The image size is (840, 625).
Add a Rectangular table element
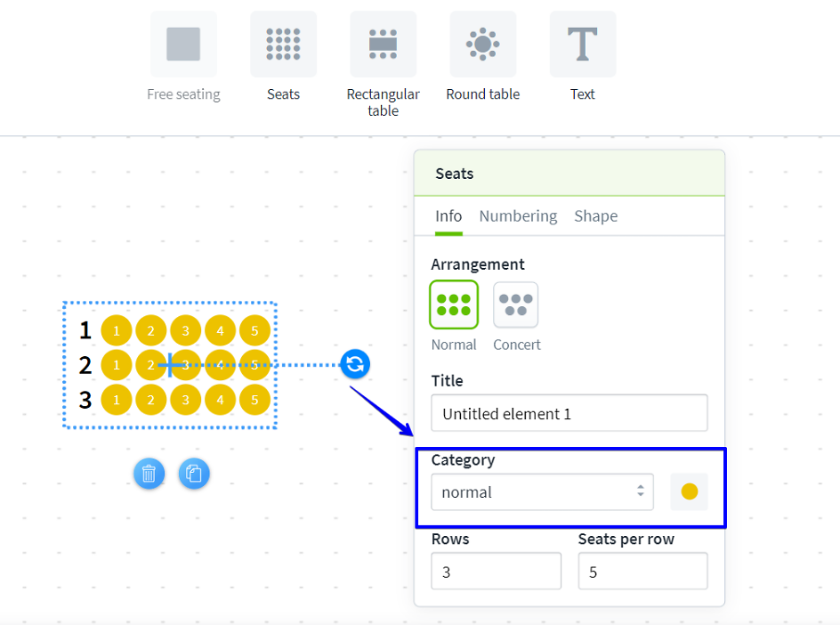[x=383, y=45]
